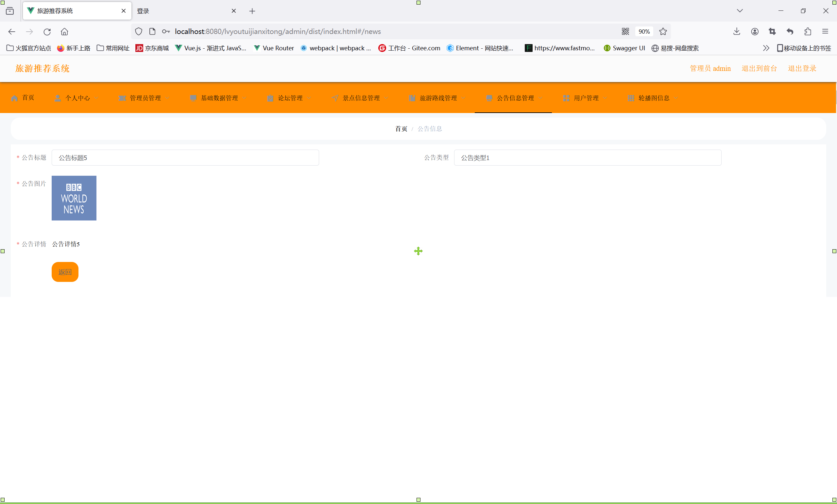Click the shield tracking protection icon
Image resolution: width=837 pixels, height=504 pixels.
point(139,32)
